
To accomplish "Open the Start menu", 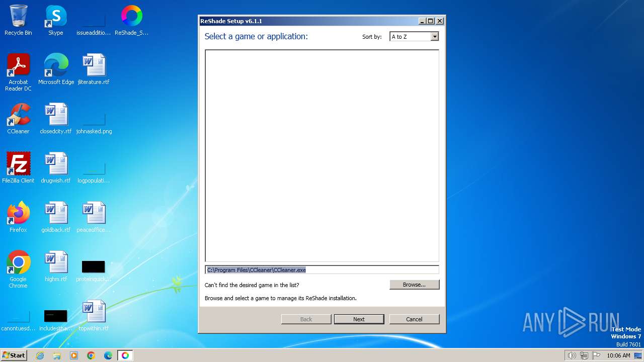I will pyautogui.click(x=14, y=355).
